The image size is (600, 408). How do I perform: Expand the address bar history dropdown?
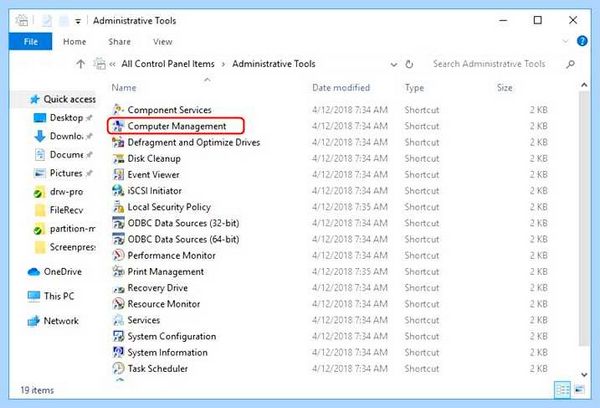click(x=393, y=64)
